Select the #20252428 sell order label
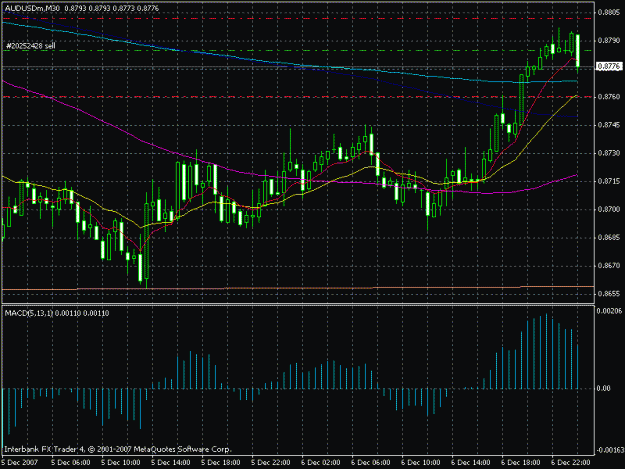Image resolution: width=625 pixels, height=469 pixels. pyautogui.click(x=30, y=46)
